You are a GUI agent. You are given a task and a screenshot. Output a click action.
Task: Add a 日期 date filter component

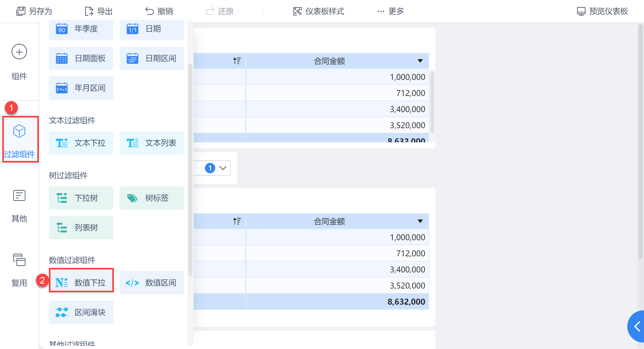click(x=151, y=29)
